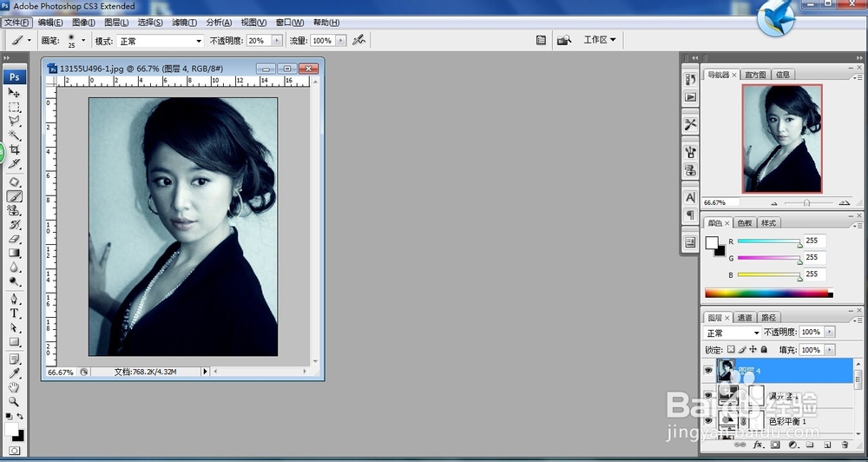Screen dimensions: 868x462
Task: Select the Eyedropper tool
Action: [x=14, y=373]
